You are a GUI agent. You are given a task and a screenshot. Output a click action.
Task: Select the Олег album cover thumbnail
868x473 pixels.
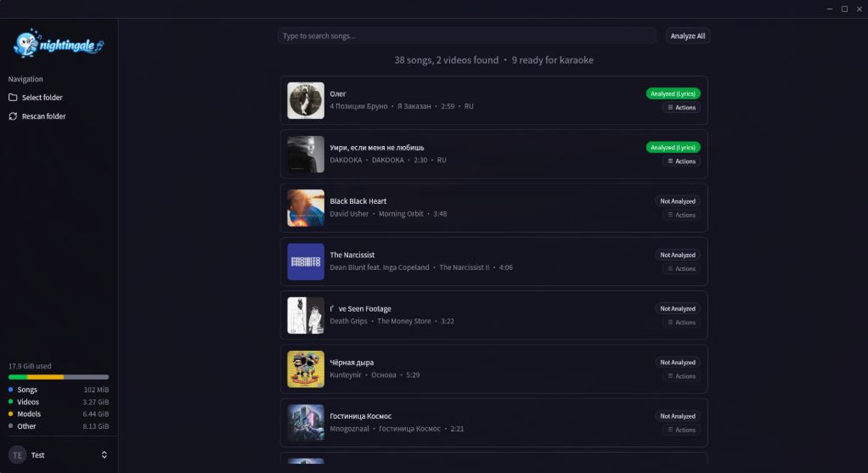point(306,100)
